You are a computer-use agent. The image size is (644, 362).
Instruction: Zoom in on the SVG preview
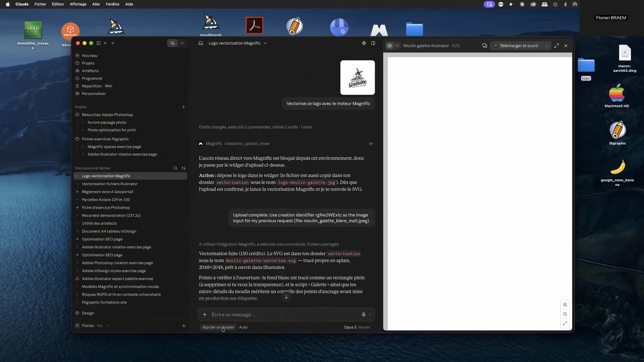tap(565, 305)
